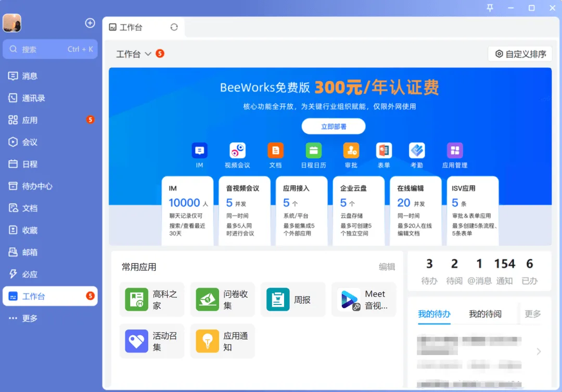562x392 pixels.
Task: Click 编辑 to edit common apps
Action: pyautogui.click(x=387, y=267)
